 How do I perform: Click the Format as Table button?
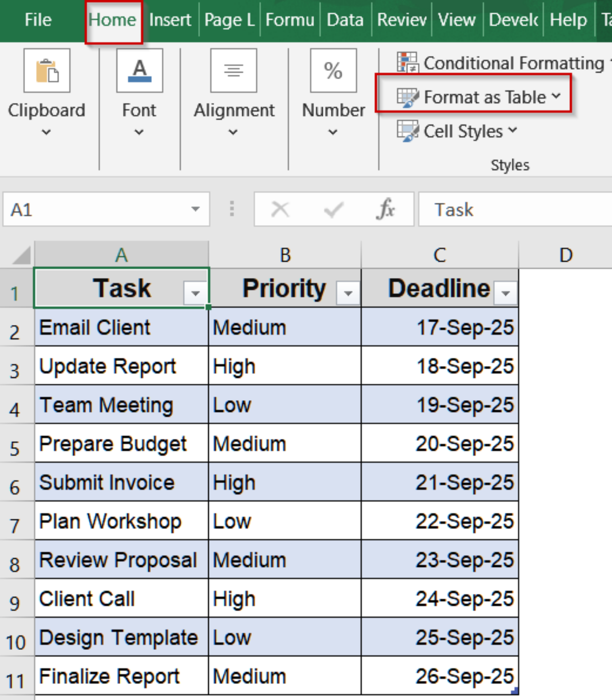point(478,97)
